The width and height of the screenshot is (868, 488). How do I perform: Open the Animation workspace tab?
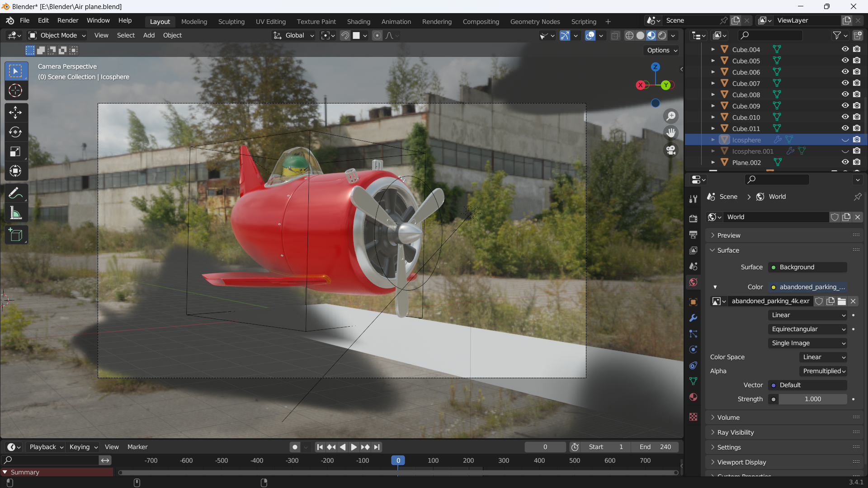click(x=396, y=21)
